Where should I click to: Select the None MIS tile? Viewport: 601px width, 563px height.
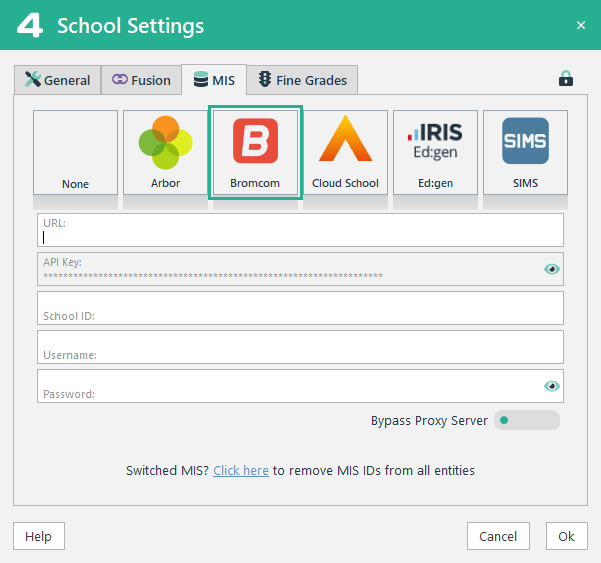click(x=76, y=153)
